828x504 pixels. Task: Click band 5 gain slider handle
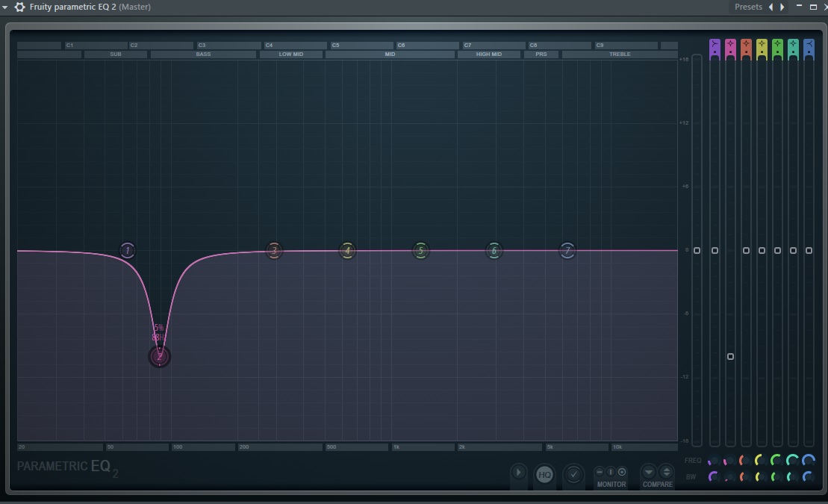coord(777,250)
